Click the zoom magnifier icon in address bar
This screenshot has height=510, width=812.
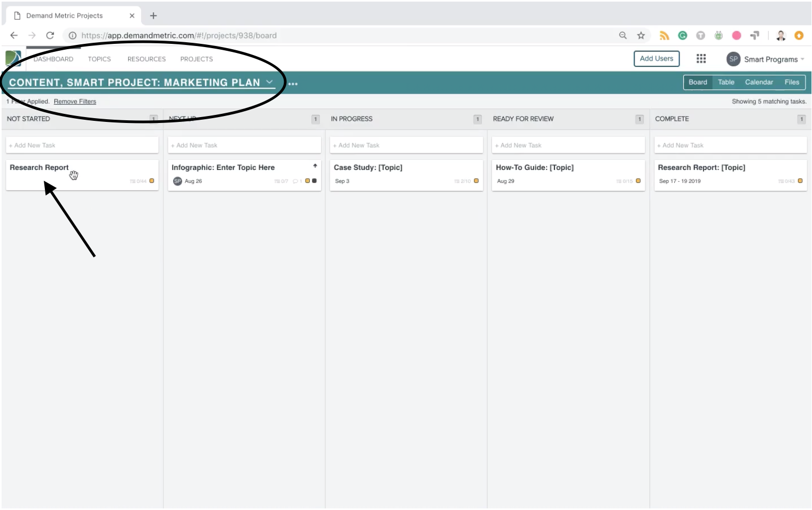click(x=623, y=35)
